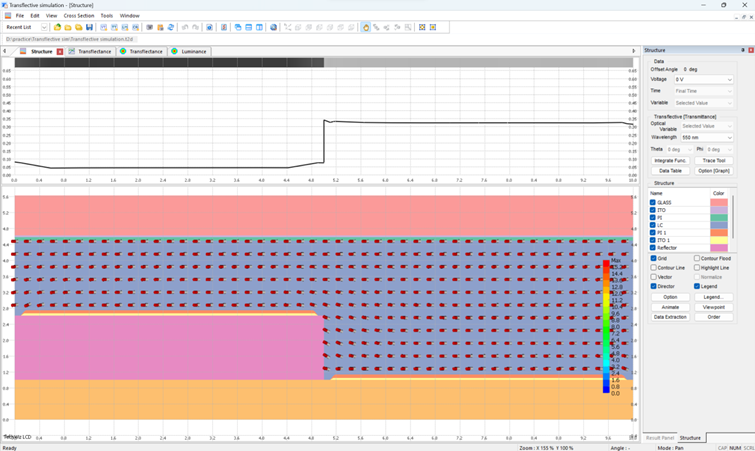Enable the Vector checkbox
The height and width of the screenshot is (451, 755).
pyautogui.click(x=653, y=277)
